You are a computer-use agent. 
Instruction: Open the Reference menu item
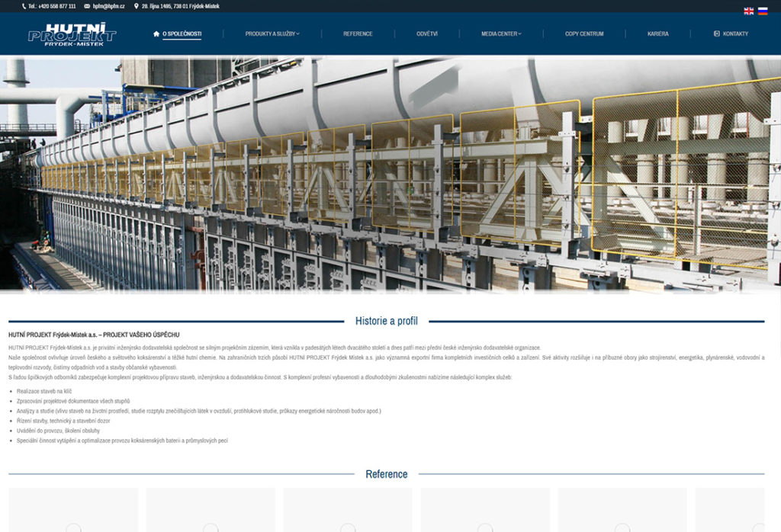tap(358, 34)
